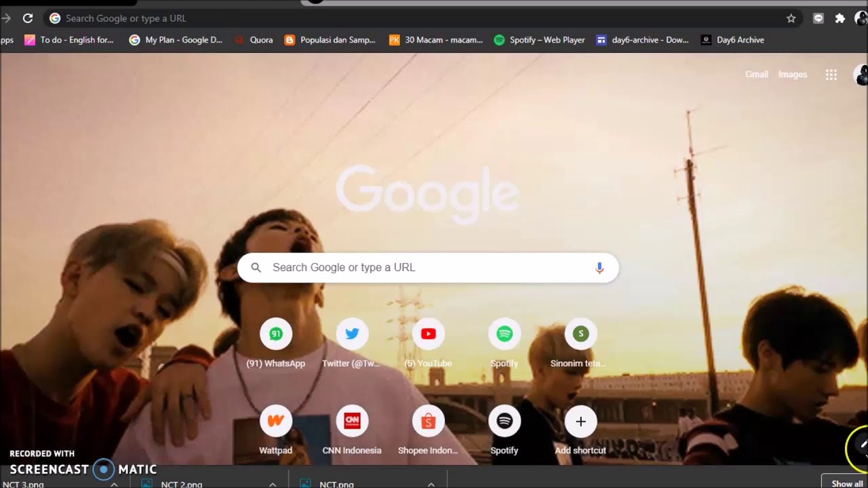The width and height of the screenshot is (868, 488).
Task: Show all downloads
Action: (846, 483)
